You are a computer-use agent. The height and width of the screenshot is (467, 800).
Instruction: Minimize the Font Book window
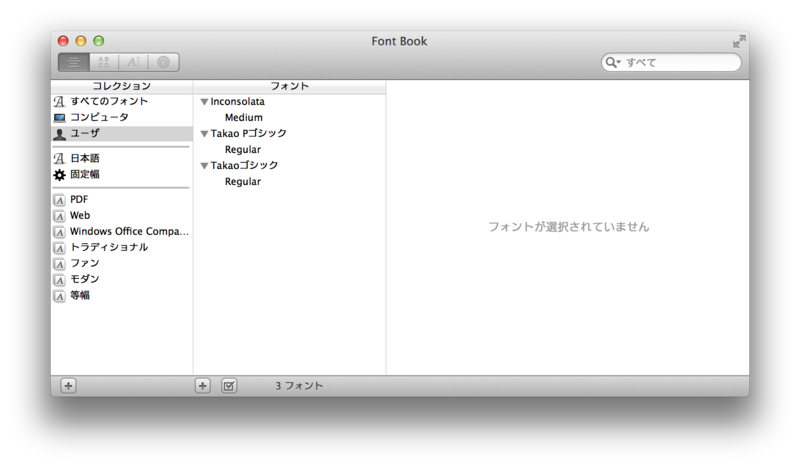tap(81, 41)
